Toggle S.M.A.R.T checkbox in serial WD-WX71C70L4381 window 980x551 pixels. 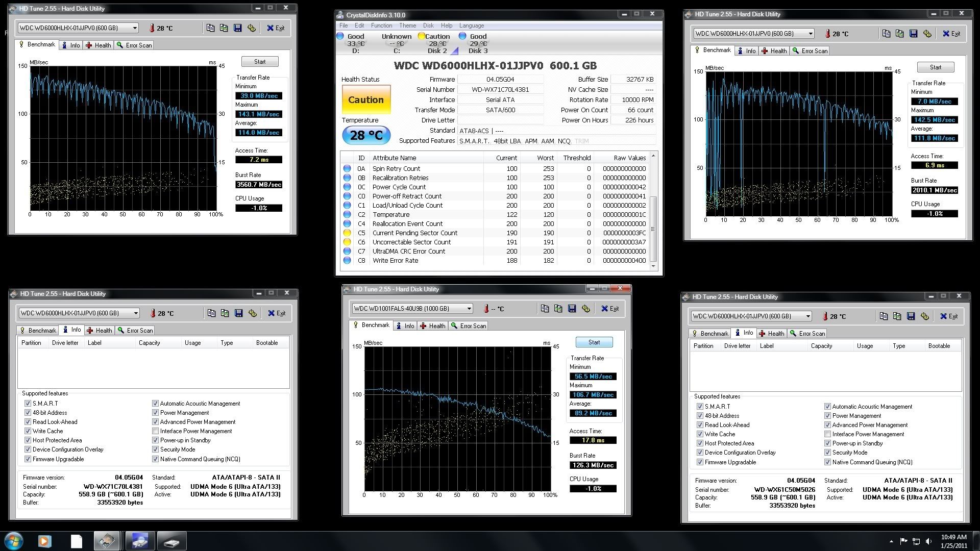28,404
